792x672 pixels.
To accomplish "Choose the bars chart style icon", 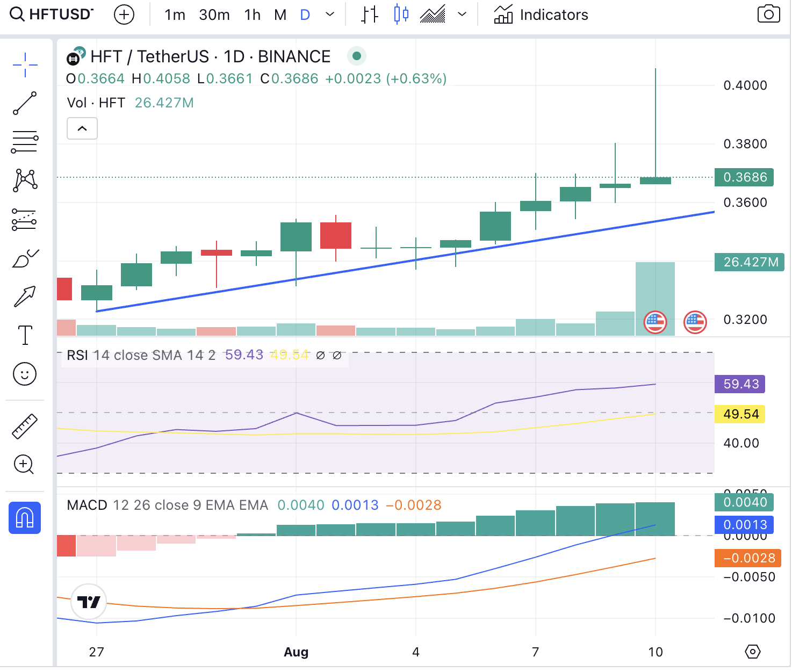I will coord(370,15).
